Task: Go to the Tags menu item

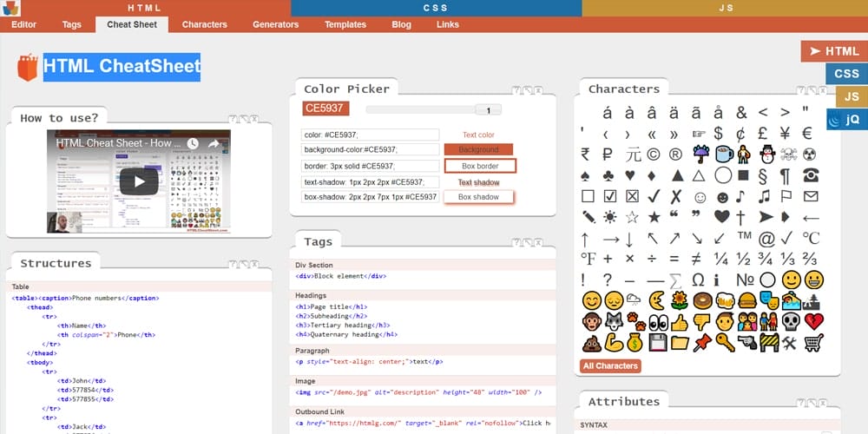Action: click(71, 24)
